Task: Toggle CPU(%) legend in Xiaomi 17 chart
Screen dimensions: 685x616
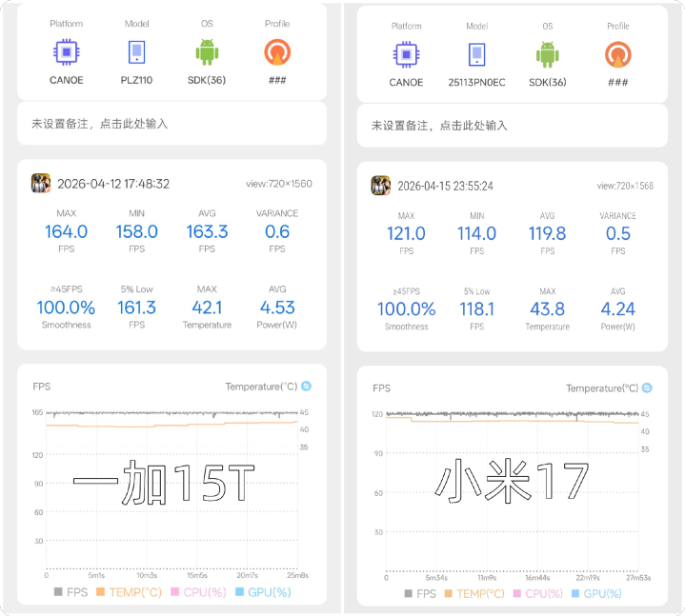Action: point(537,594)
